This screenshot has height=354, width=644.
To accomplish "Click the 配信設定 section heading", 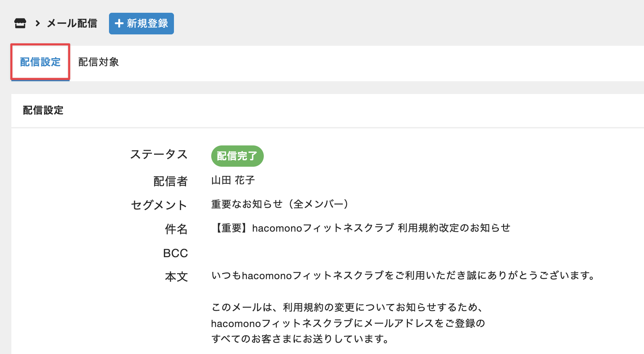I will 43,110.
